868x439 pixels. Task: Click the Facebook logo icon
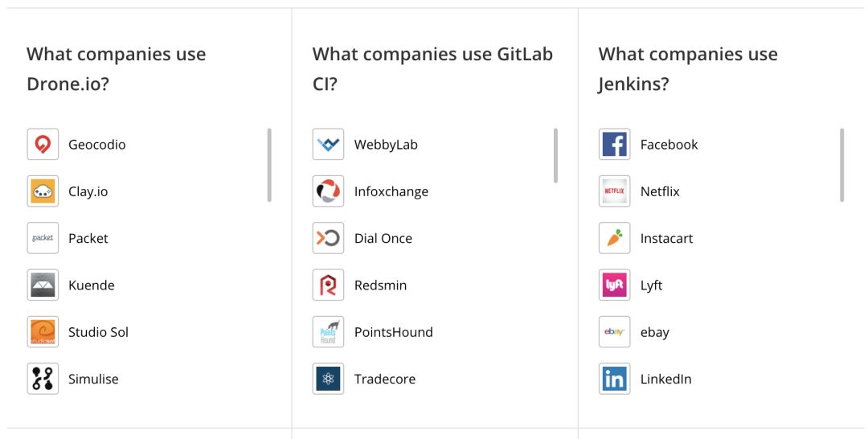click(x=614, y=145)
